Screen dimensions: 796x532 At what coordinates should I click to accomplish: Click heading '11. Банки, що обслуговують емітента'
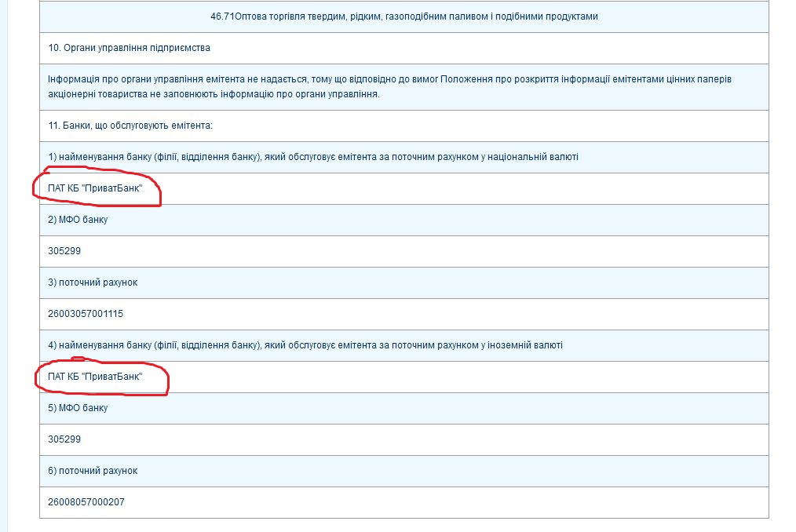point(130,126)
